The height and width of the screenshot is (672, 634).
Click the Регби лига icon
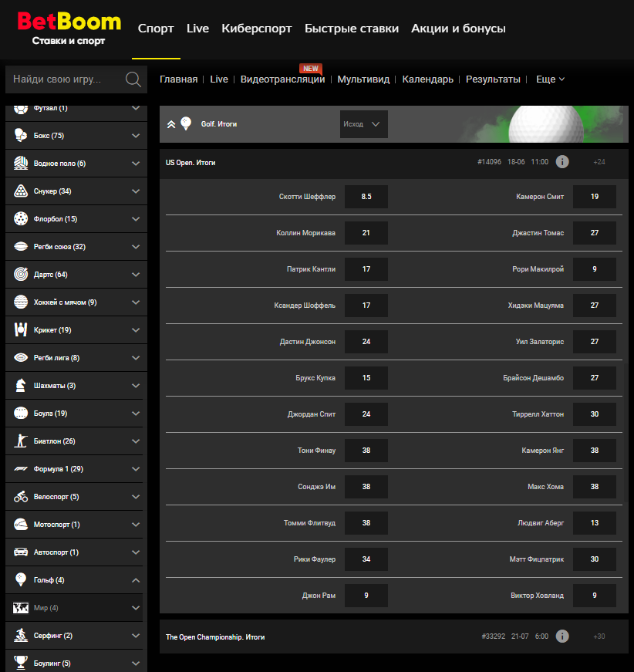click(21, 358)
